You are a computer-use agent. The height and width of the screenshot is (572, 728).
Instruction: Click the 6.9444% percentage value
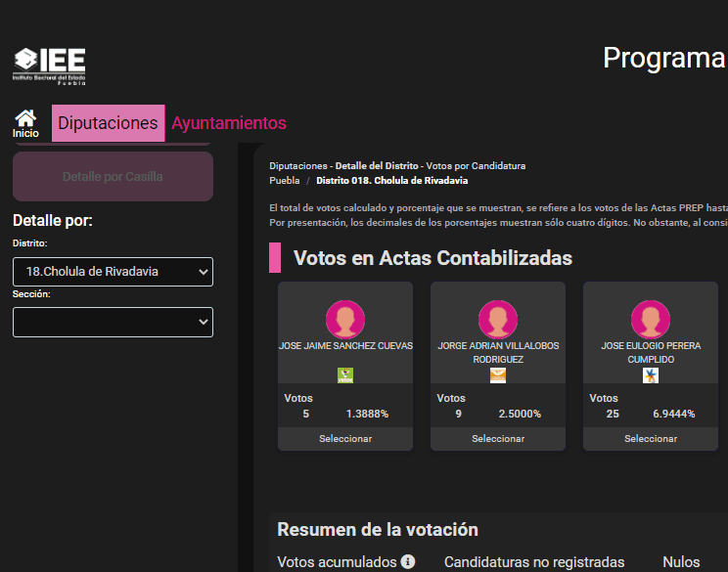[673, 414]
